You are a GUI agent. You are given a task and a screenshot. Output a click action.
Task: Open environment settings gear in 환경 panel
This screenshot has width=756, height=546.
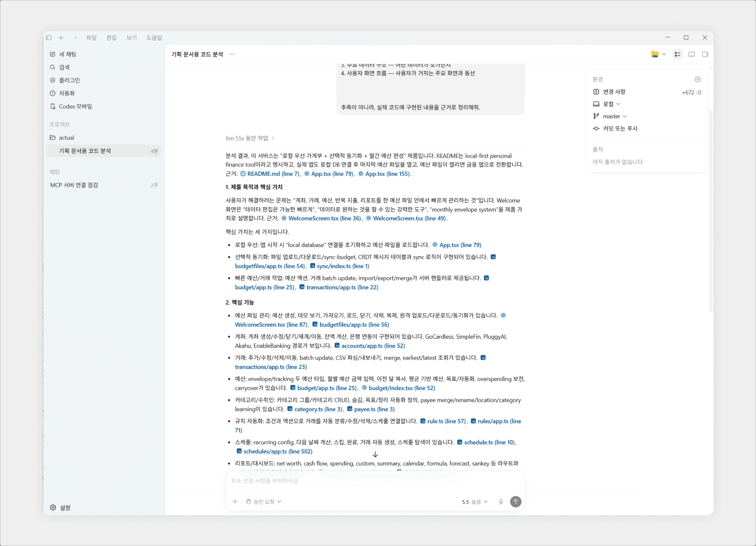coord(698,79)
